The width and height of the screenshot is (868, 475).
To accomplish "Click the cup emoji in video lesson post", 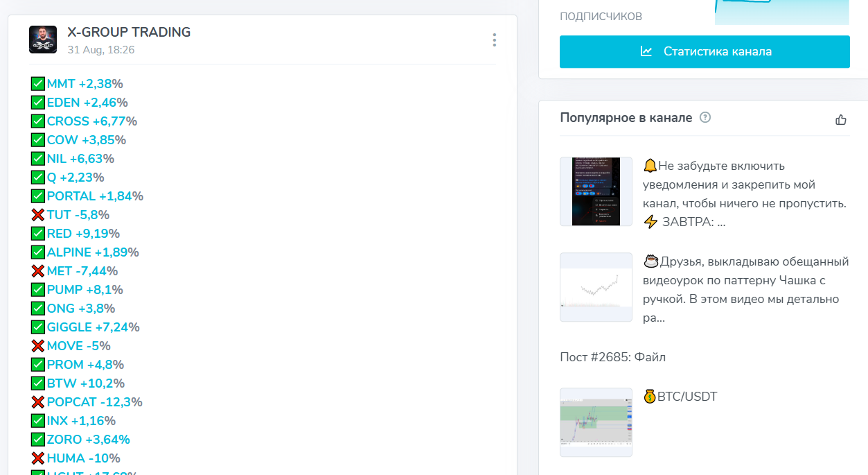I will (x=650, y=261).
